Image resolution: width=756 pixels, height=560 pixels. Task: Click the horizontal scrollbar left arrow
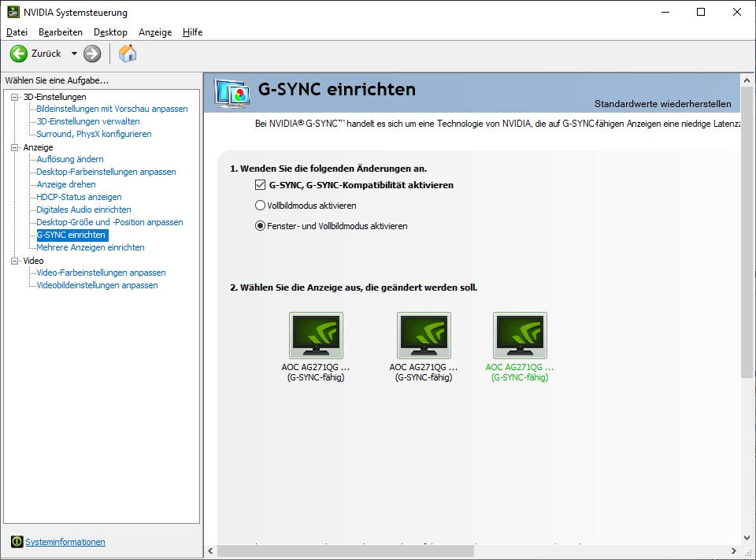pos(210,551)
